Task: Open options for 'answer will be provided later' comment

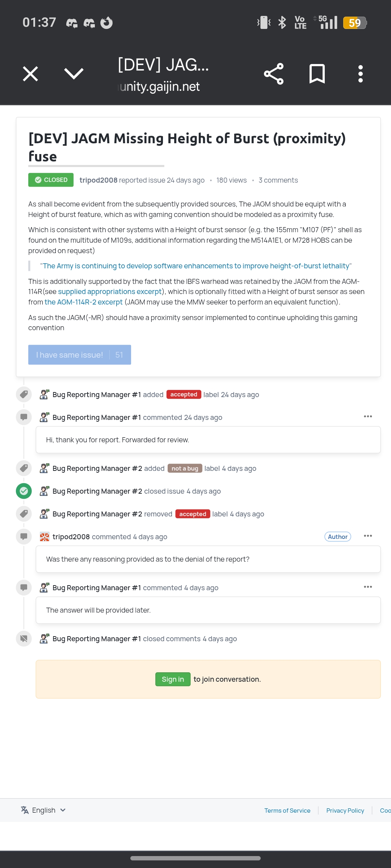Action: 368,587
